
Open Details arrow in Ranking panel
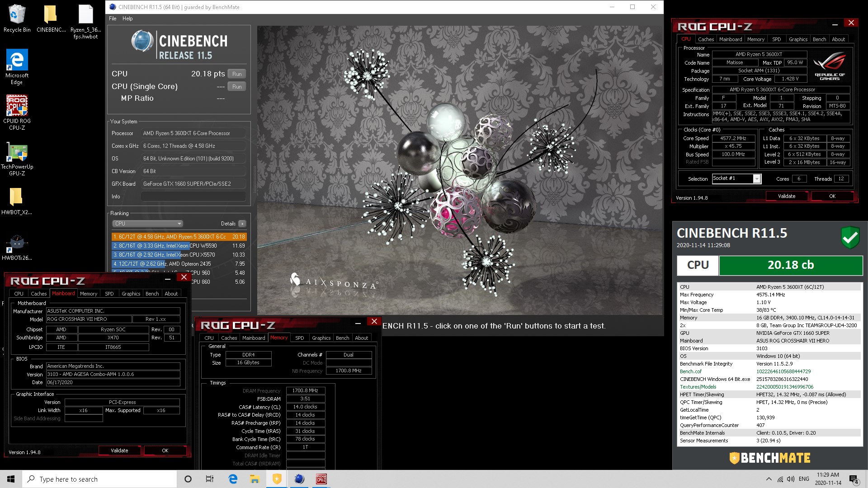click(242, 224)
